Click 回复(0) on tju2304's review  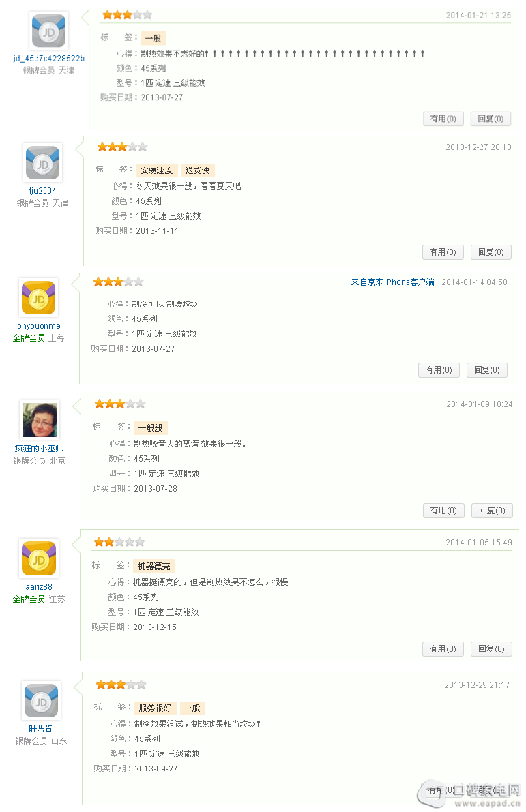[x=491, y=252]
